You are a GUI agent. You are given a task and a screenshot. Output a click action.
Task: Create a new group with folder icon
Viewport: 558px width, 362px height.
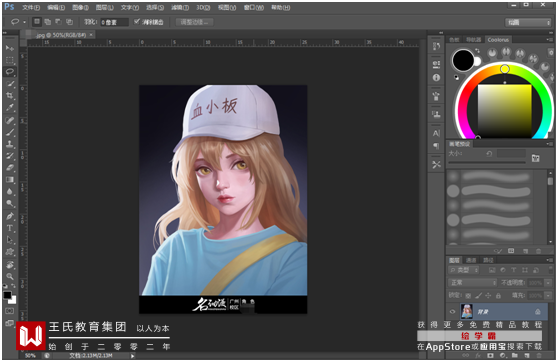[515, 356]
